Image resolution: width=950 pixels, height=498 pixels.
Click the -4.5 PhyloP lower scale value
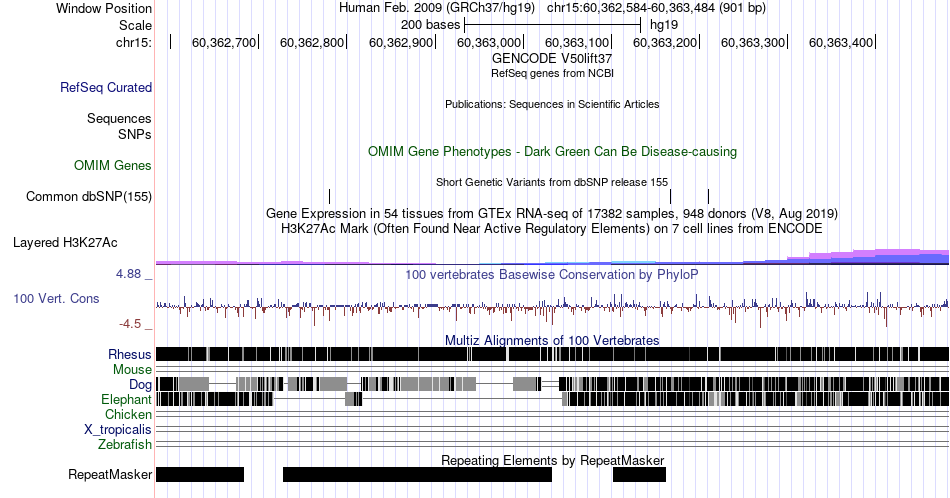(130, 324)
